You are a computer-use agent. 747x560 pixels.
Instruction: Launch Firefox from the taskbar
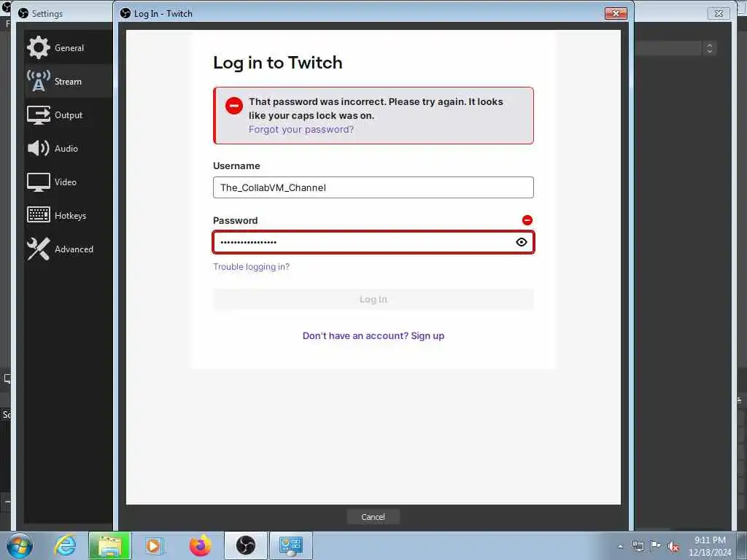point(200,545)
